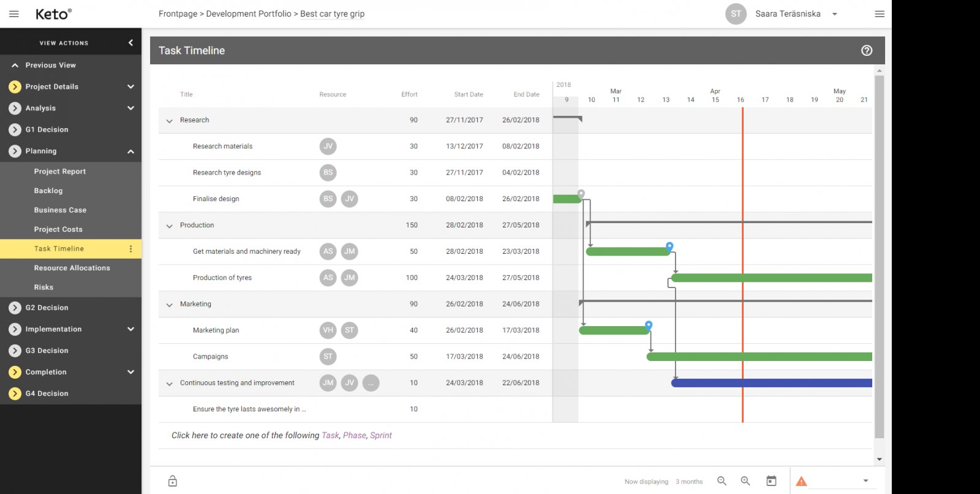Expand the Completion section chevron
980x494 pixels.
coord(130,372)
